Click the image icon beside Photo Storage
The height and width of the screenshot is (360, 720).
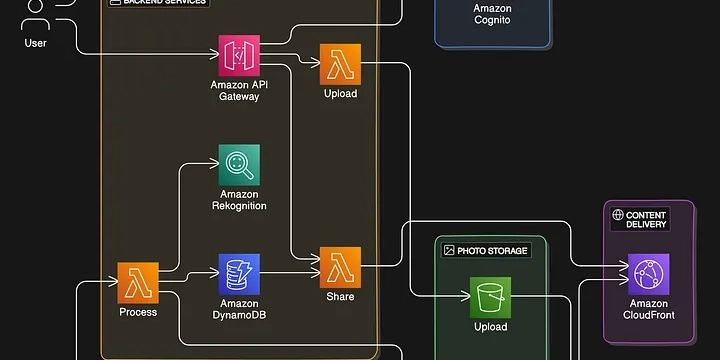coord(449,251)
